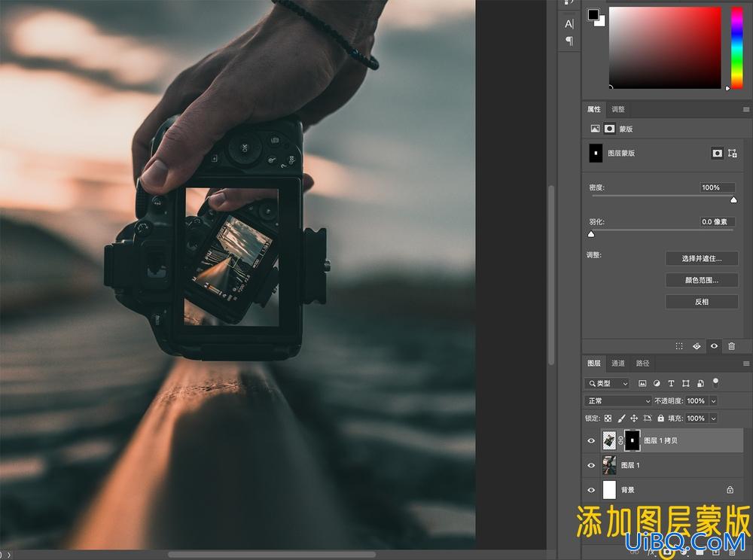Filter layers by adjustment layers icon

[x=657, y=383]
